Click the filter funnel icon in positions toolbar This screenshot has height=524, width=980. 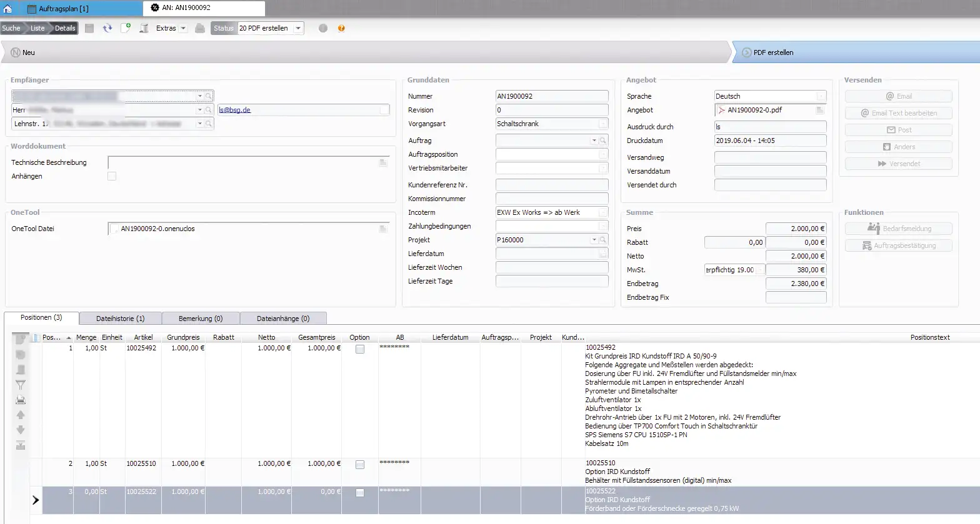[x=21, y=385]
